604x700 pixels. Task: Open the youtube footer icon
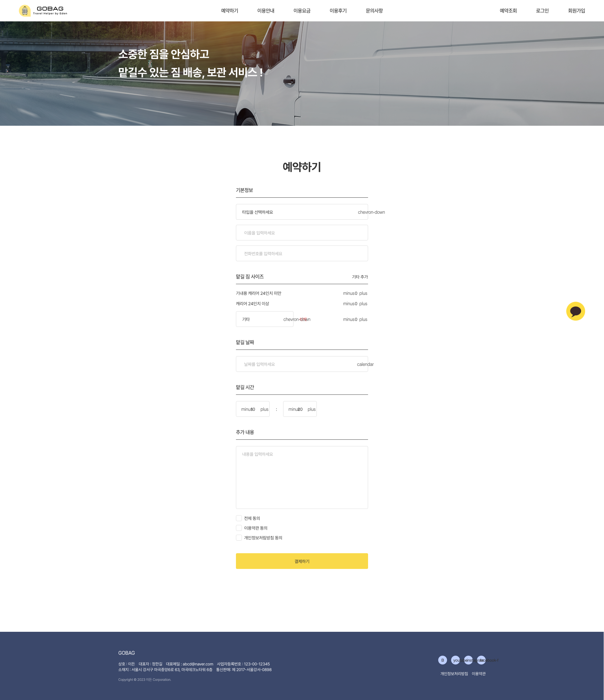[455, 660]
